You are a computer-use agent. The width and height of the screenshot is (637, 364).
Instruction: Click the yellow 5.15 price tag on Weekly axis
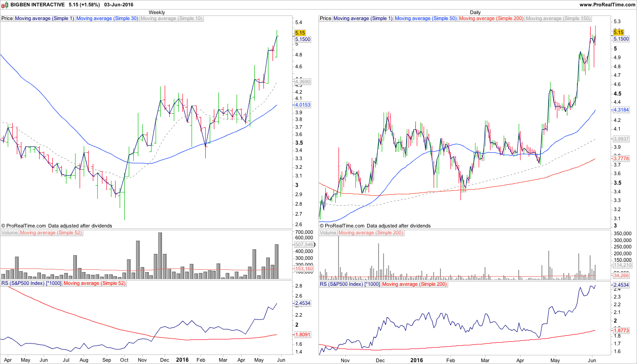(x=300, y=33)
